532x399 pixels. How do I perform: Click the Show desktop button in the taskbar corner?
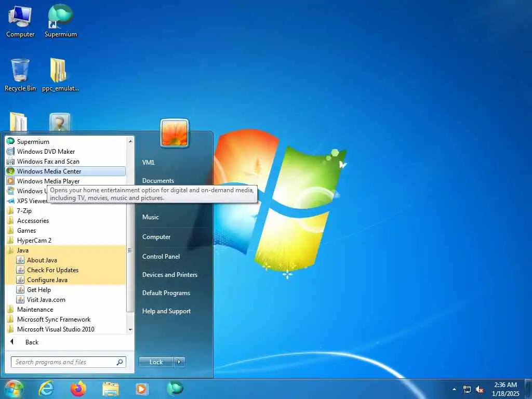coord(528,389)
